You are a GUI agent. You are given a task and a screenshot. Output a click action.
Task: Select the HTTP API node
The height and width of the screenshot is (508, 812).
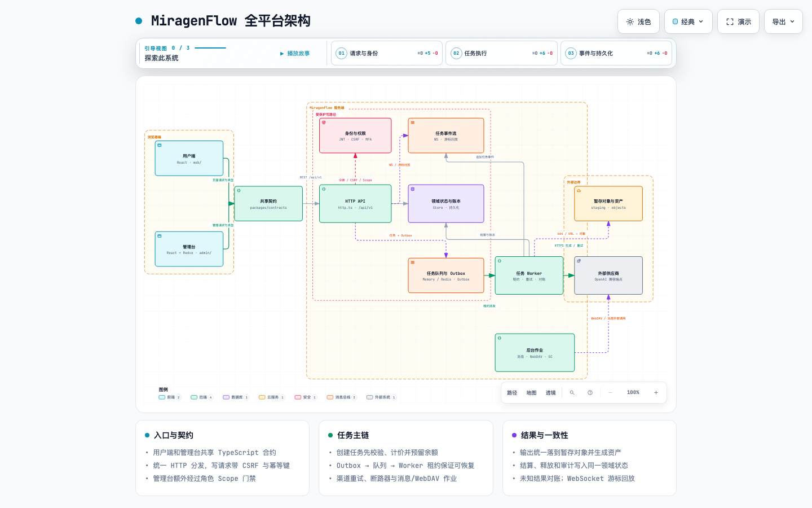(x=355, y=204)
